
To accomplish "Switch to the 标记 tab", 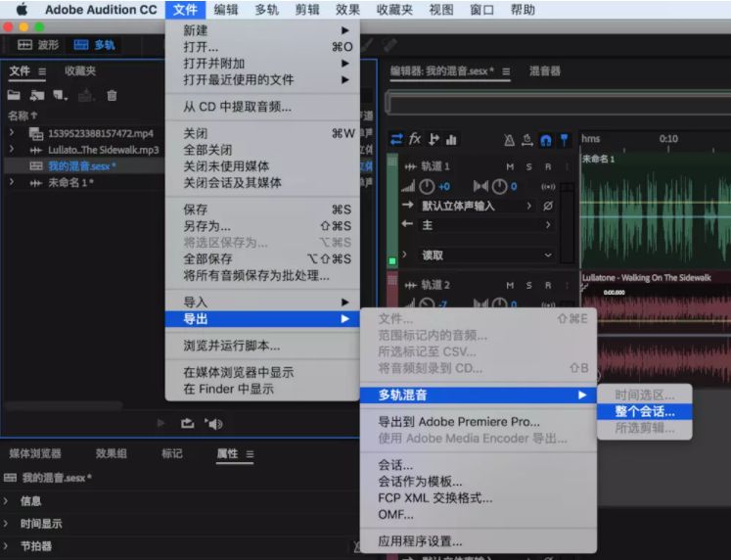I will pyautogui.click(x=172, y=453).
